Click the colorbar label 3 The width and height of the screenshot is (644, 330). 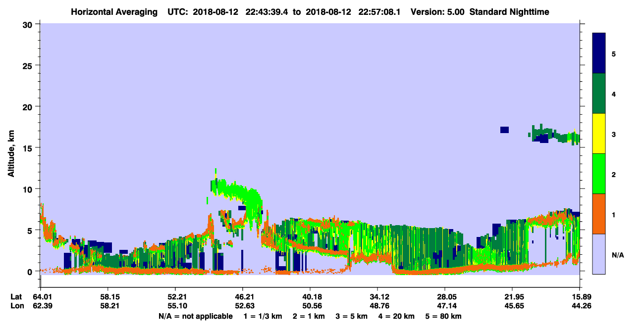[613, 134]
